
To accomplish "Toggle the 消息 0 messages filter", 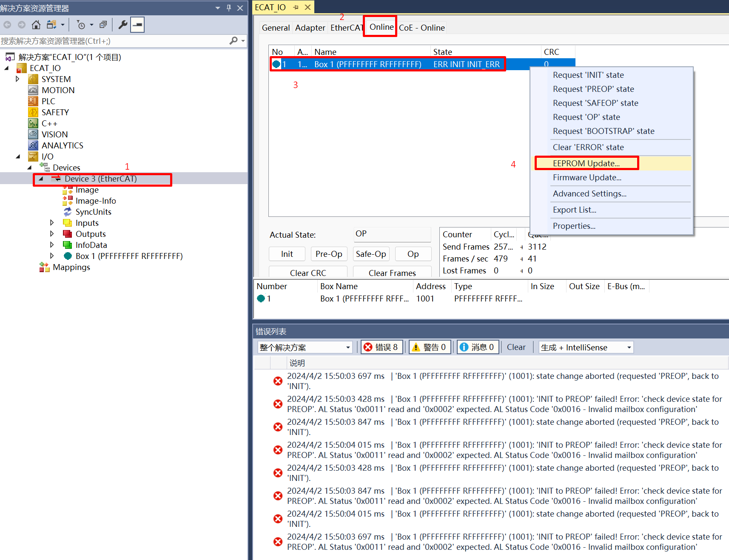I will (x=477, y=347).
